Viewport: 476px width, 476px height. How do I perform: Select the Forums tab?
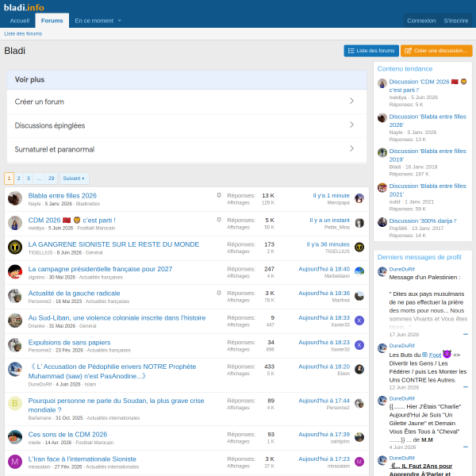coord(52,21)
